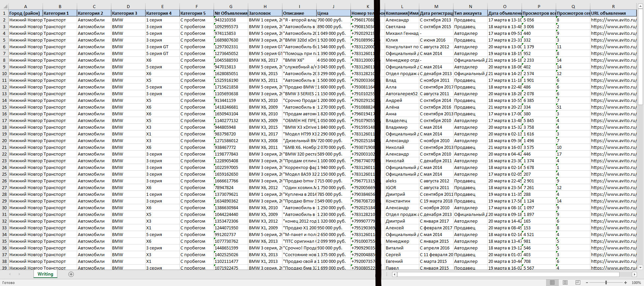The width and height of the screenshot is (644, 286).
Task: Click the name cell 'Константин'
Action: pos(402,201)
